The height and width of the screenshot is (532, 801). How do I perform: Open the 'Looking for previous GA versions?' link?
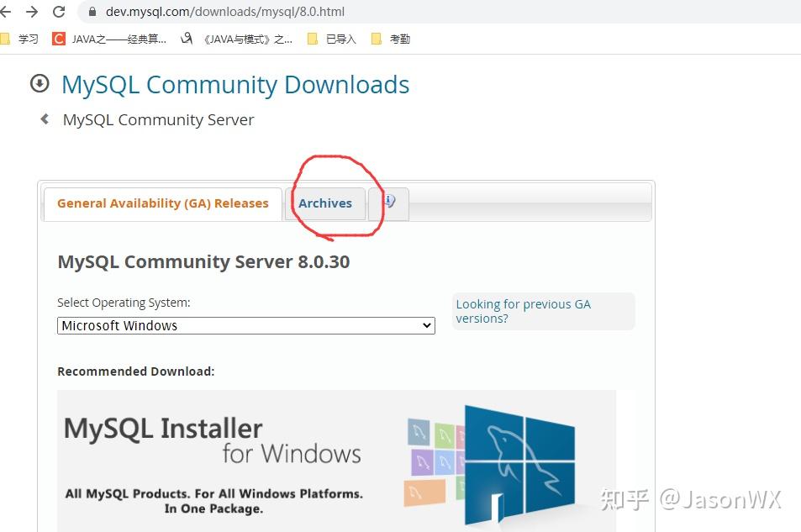point(523,310)
